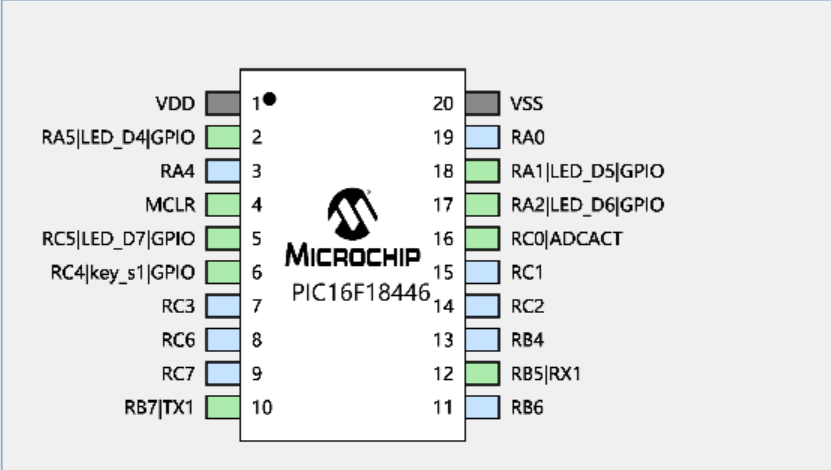
Task: Click the green RA2 LED_D6 pin 17 box
Action: tap(483, 205)
